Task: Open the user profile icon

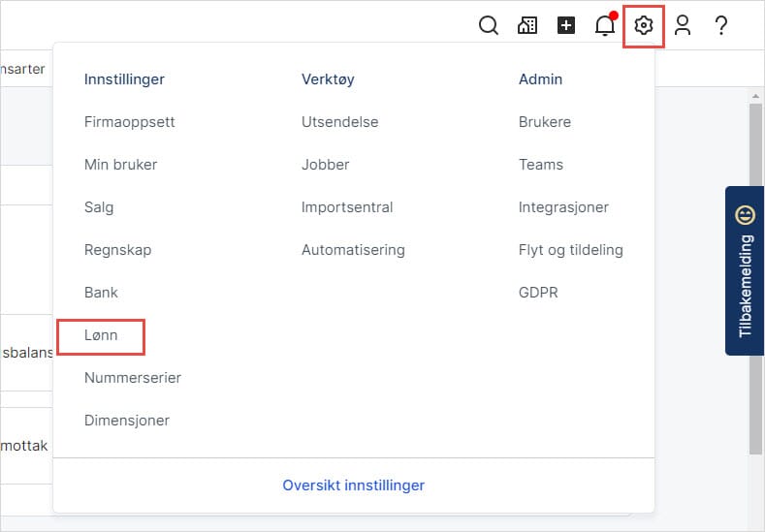Action: (x=683, y=26)
